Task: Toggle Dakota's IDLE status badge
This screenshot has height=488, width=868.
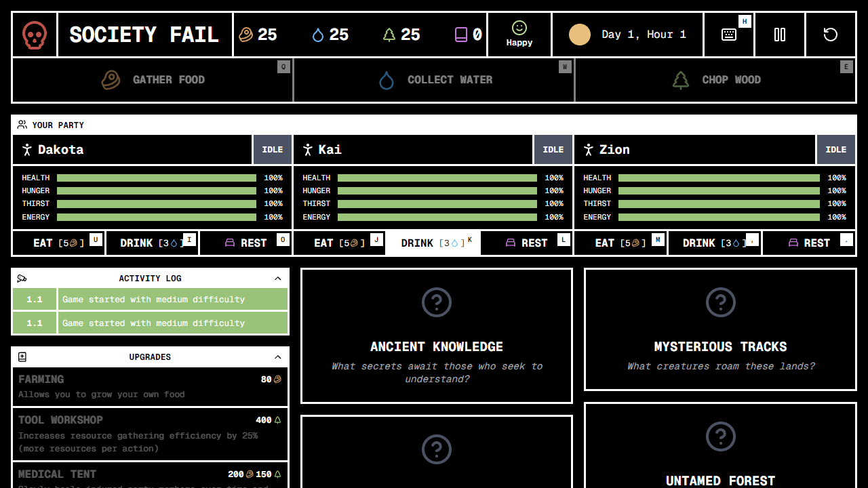Action: (273, 150)
